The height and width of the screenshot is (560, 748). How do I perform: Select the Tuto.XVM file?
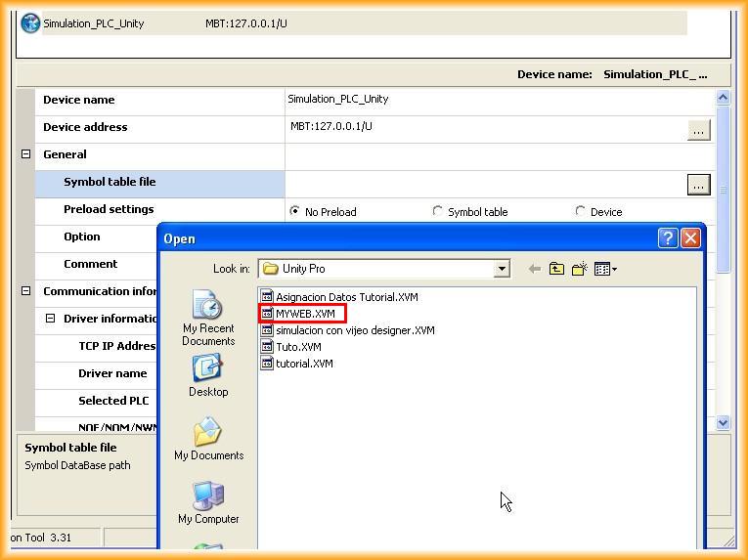pos(297,347)
